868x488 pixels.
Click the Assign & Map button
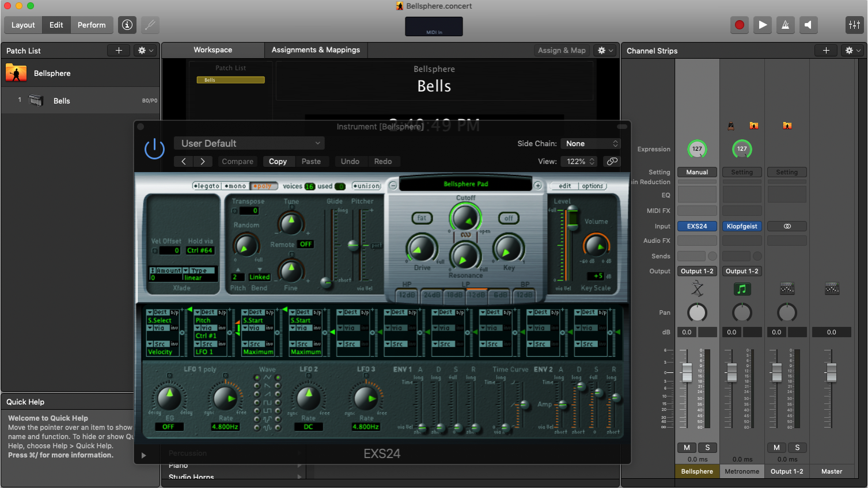[x=562, y=51]
